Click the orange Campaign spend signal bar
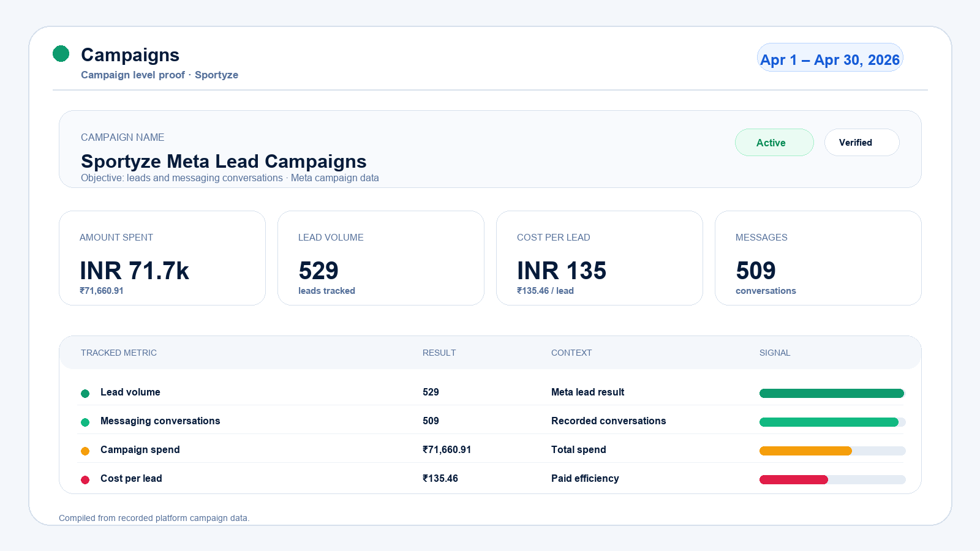This screenshot has height=551, width=980. coord(805,451)
